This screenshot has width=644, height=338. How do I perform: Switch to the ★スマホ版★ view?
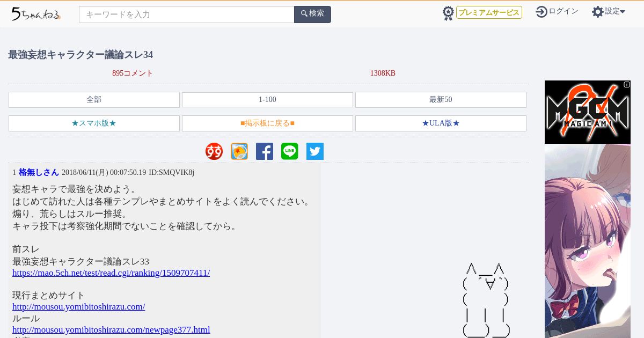(x=94, y=123)
